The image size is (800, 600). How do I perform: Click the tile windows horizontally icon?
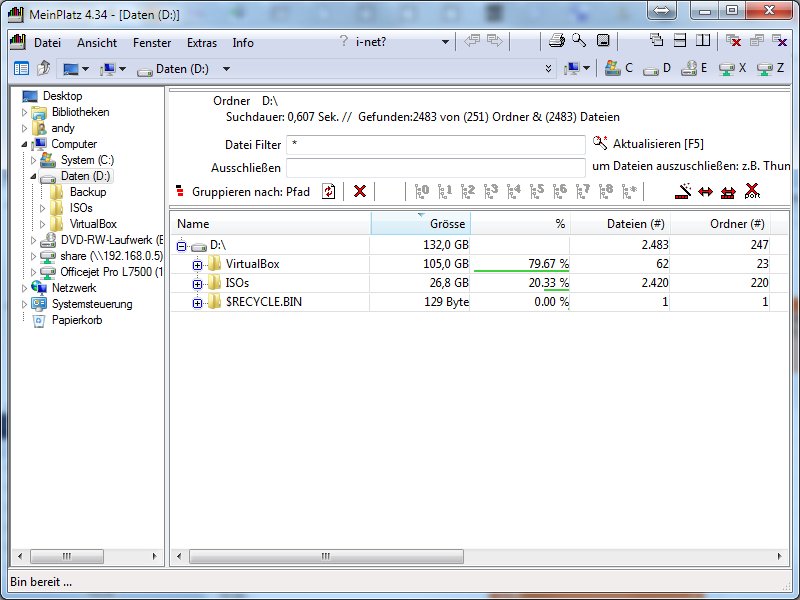pos(680,41)
